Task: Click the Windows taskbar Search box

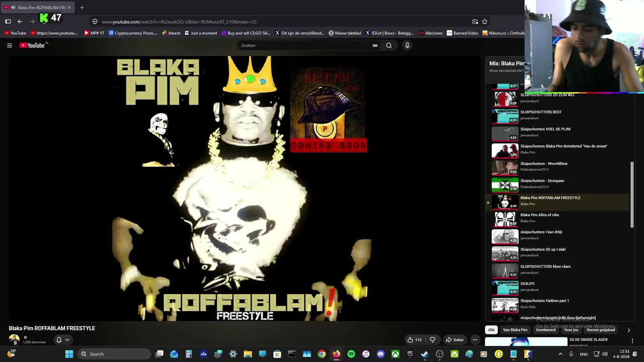Action: click(x=115, y=354)
